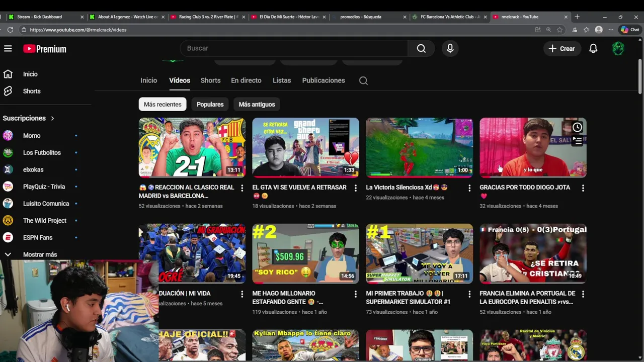644x362 pixels.
Task: Open the account avatar menu
Action: tap(618, 49)
